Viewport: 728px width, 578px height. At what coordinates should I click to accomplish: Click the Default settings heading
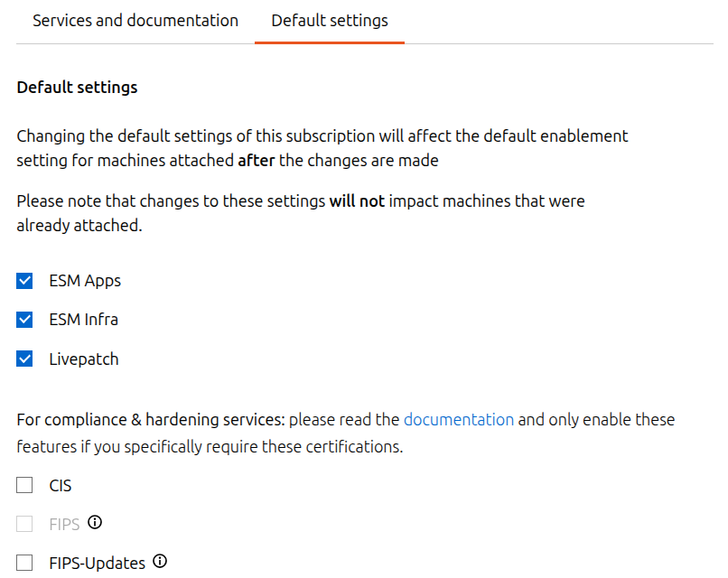[76, 87]
